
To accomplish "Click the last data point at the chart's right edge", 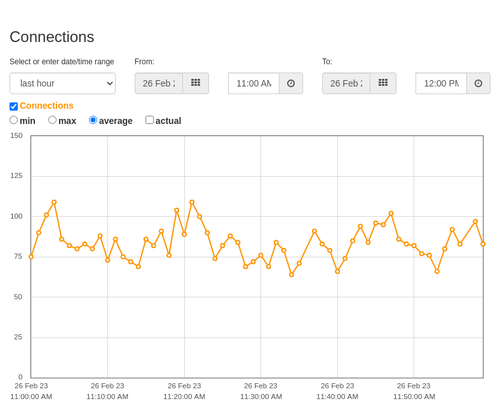I will click(483, 244).
